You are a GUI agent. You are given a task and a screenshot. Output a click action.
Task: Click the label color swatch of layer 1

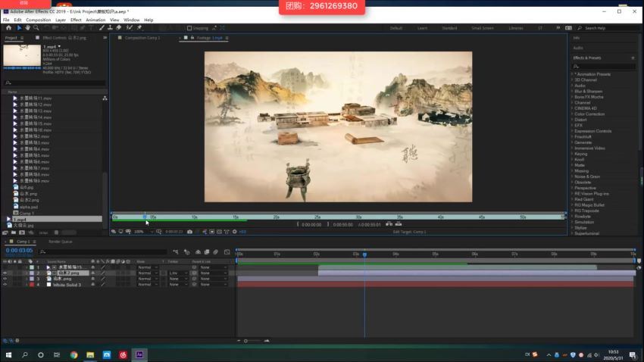click(x=32, y=267)
